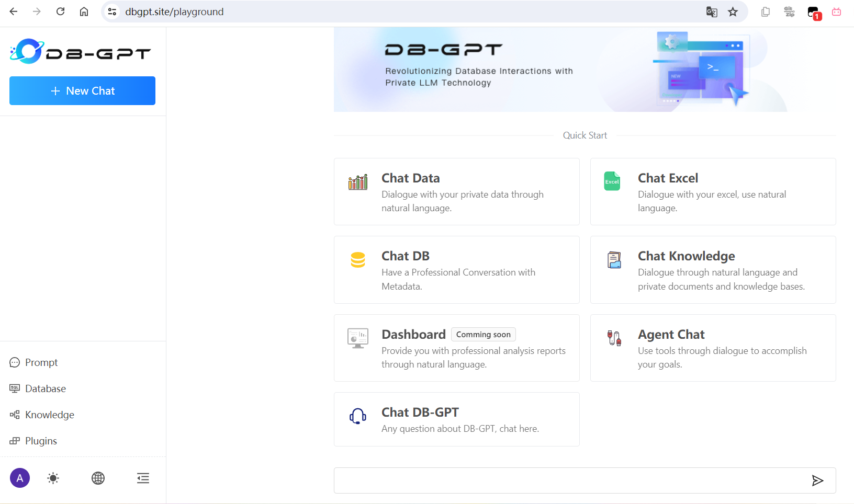Viewport: 854px width, 504px height.
Task: Send the message with arrow icon
Action: [x=817, y=480]
